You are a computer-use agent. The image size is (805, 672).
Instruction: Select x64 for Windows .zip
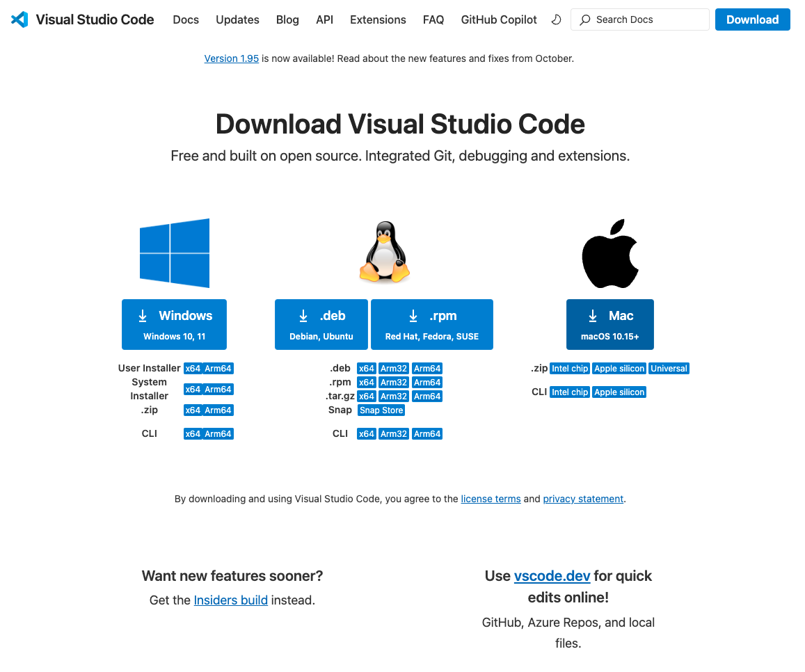193,410
